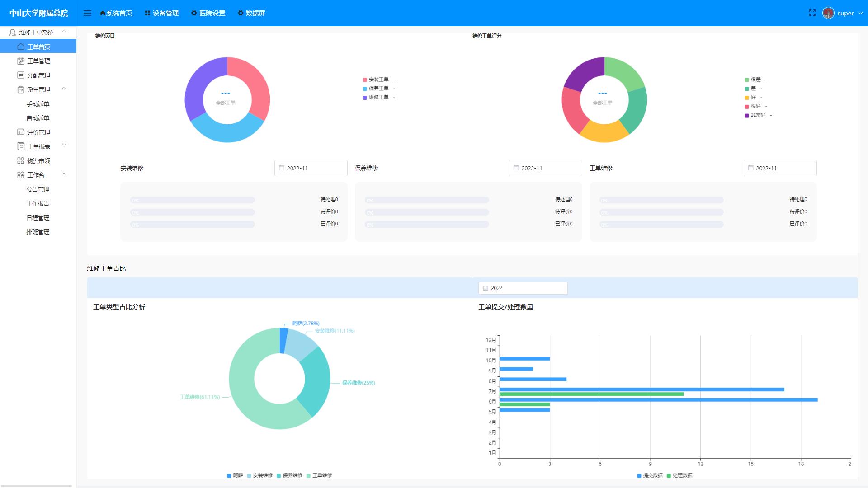The width and height of the screenshot is (868, 488).
Task: Click 中山大学附属总院 header title
Action: click(38, 13)
